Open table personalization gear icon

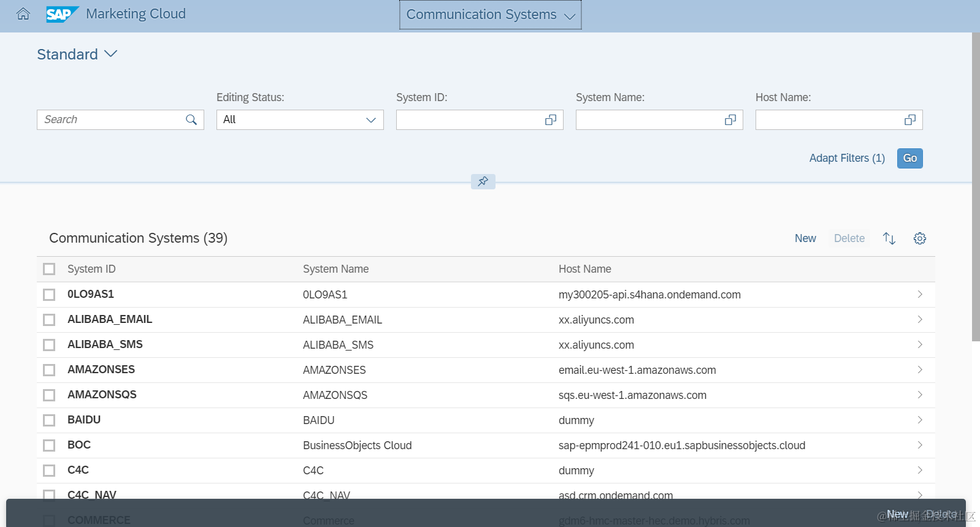click(x=920, y=238)
